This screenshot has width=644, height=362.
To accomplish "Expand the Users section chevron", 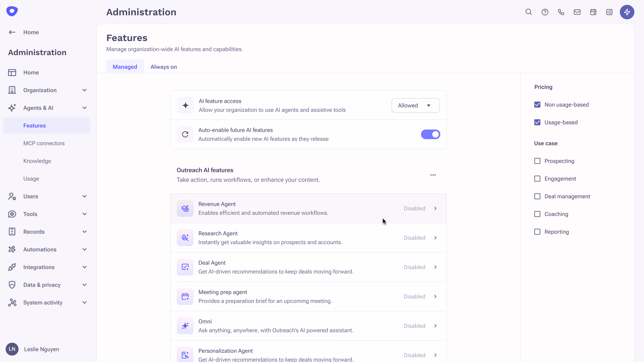I will (x=85, y=196).
